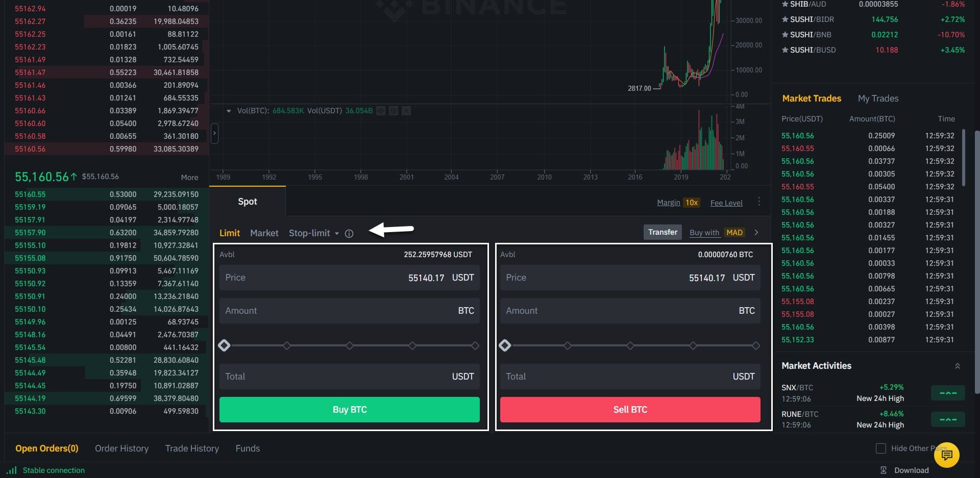Switch to the Stop-limit order tab
This screenshot has width=980, height=478.
[x=309, y=233]
